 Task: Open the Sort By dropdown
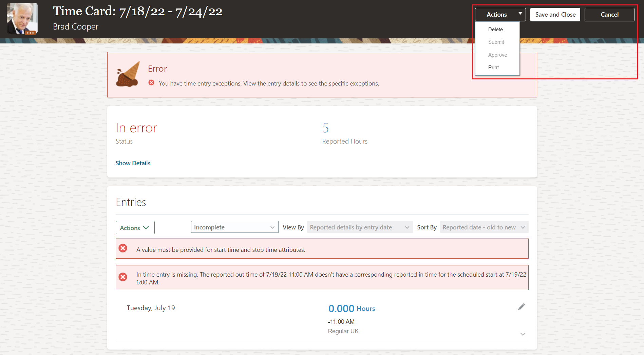(484, 227)
